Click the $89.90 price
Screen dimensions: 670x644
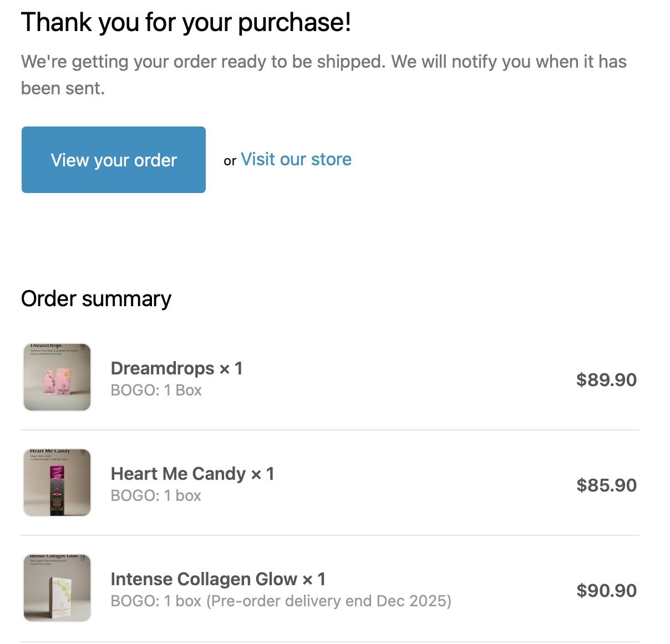tap(606, 380)
